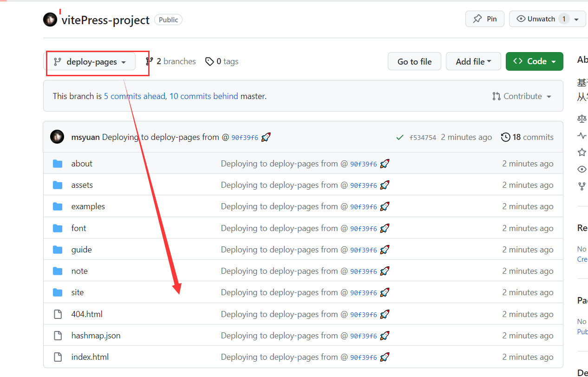Open commit 90f39f6 in the examples row
The height and width of the screenshot is (377, 588).
click(364, 207)
